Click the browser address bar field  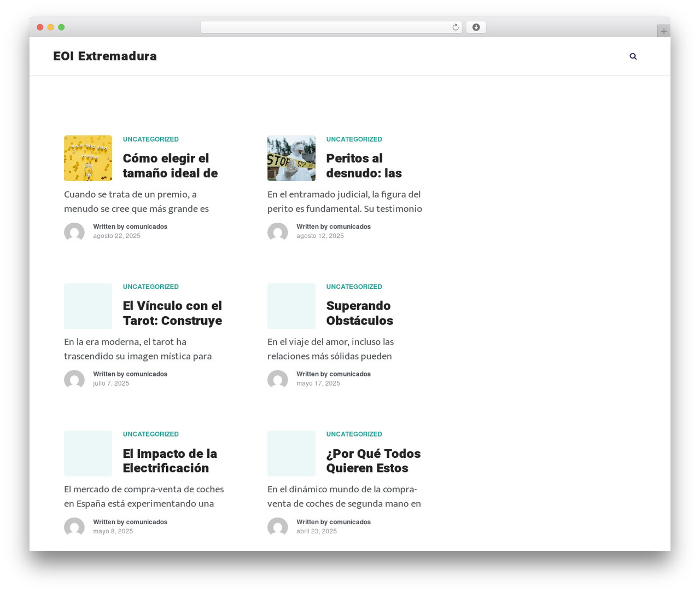(x=331, y=27)
